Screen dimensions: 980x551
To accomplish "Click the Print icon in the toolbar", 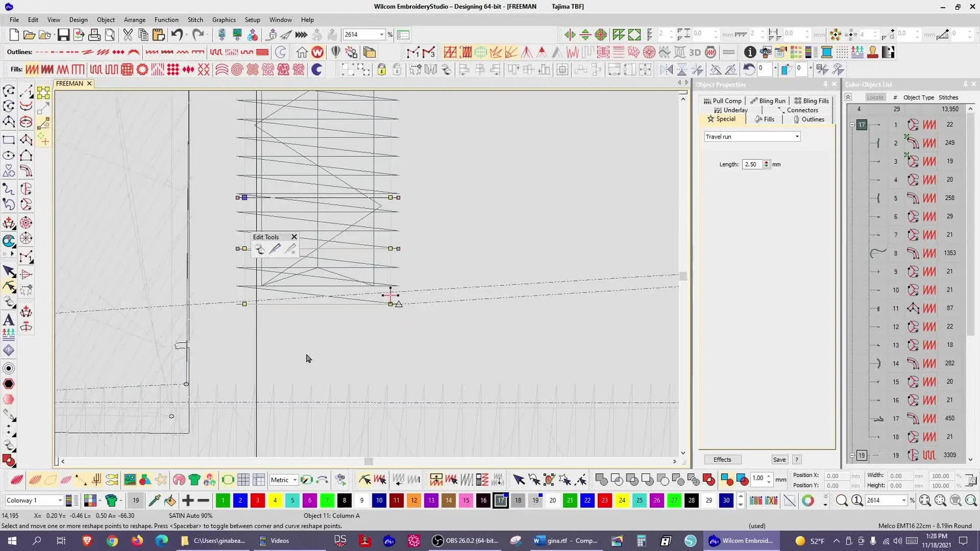I will 94,35.
